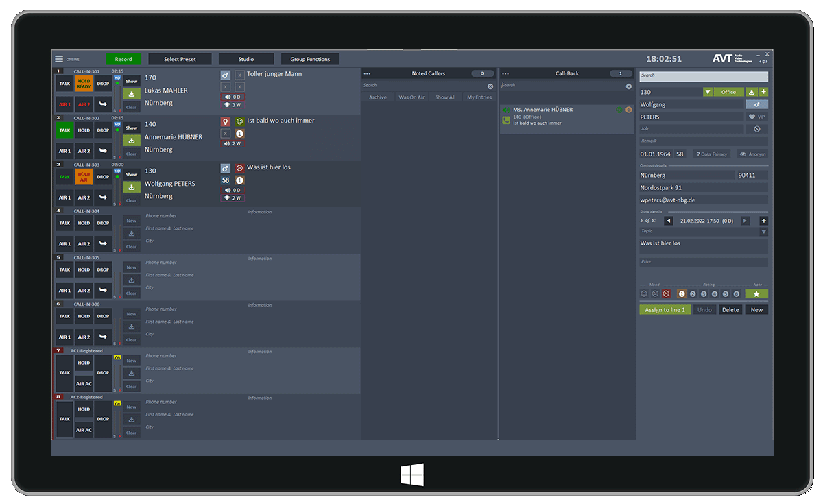Clear the Noted Callers search field
The image size is (823, 504).
tap(490, 86)
